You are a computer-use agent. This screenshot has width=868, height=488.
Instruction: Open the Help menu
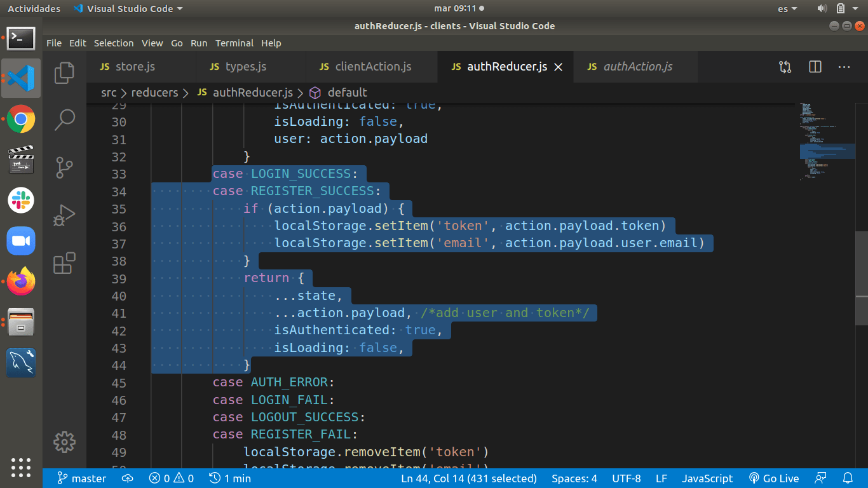coord(271,43)
